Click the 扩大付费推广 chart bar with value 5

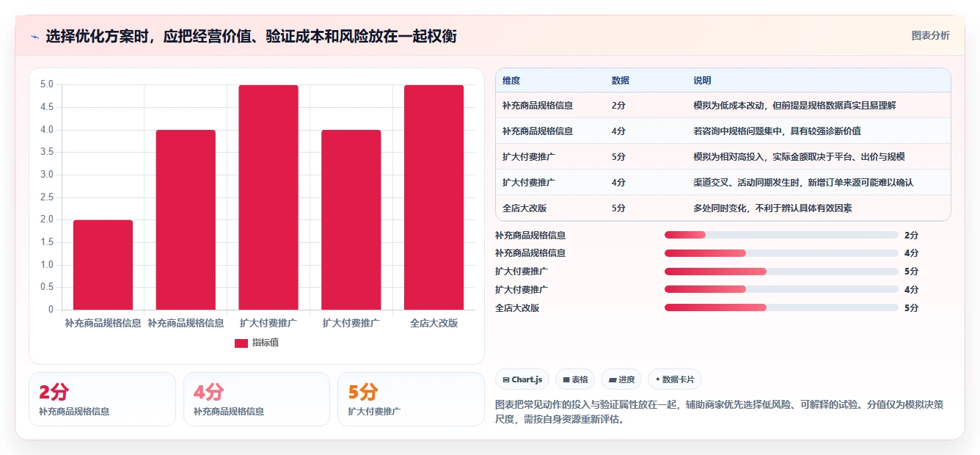coord(268,197)
